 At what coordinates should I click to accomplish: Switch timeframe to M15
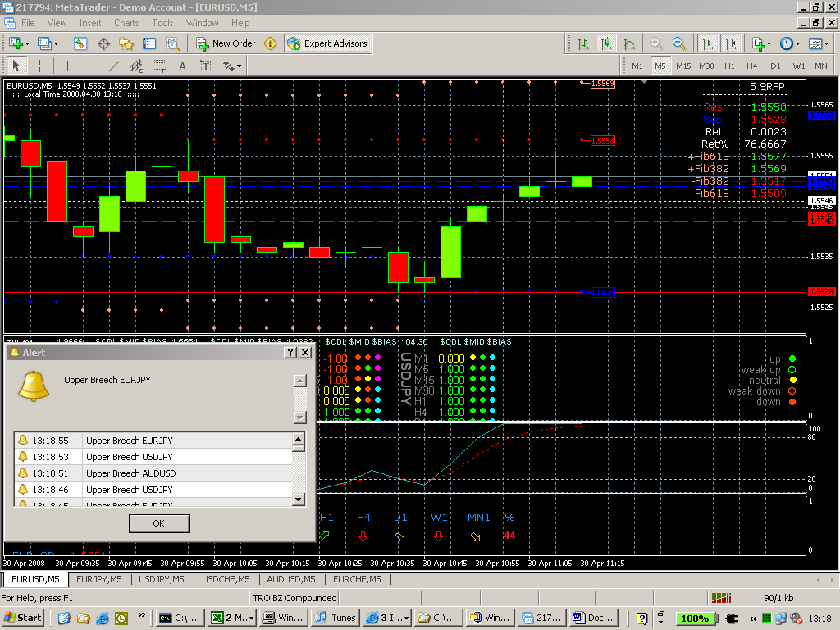tap(683, 66)
